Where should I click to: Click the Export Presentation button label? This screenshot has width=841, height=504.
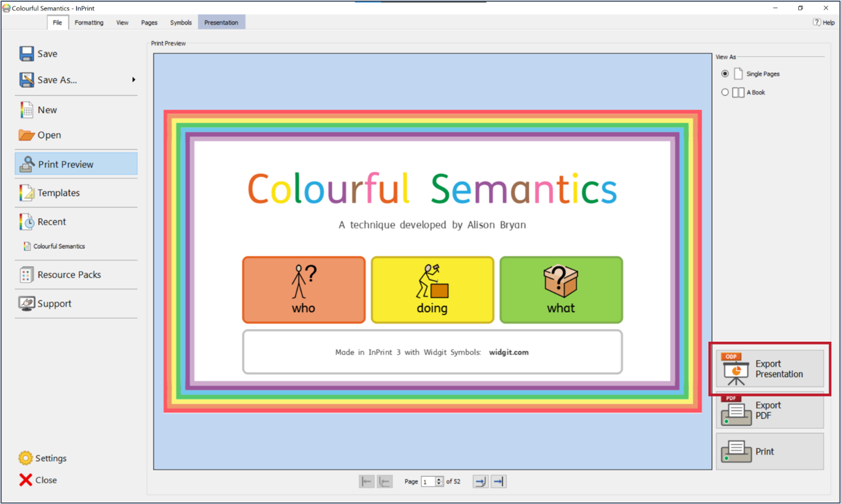[x=779, y=369]
